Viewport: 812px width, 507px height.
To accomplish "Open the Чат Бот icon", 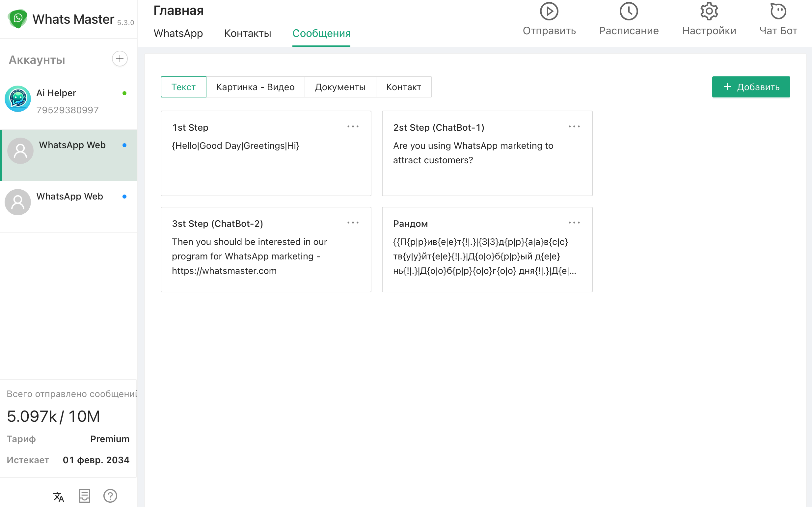I will pyautogui.click(x=778, y=12).
